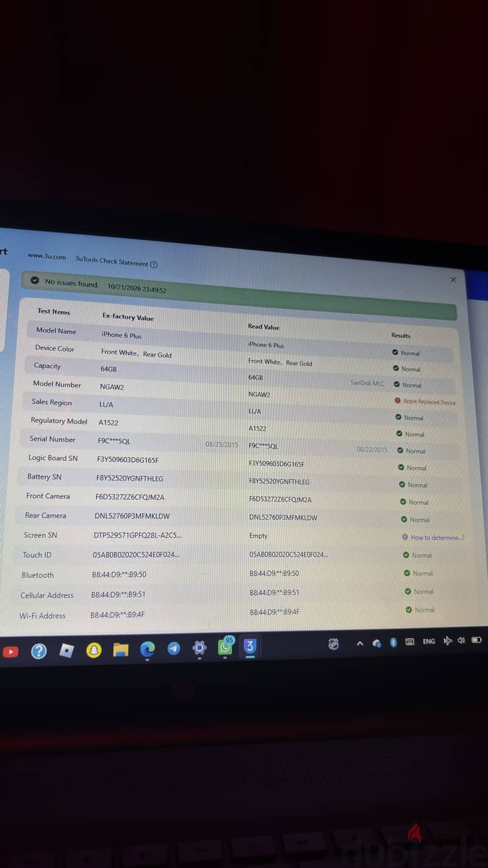Screen dimensions: 488x868
Task: Click the Normal check icon in the Wi-Fi Address row
Action: (x=409, y=609)
